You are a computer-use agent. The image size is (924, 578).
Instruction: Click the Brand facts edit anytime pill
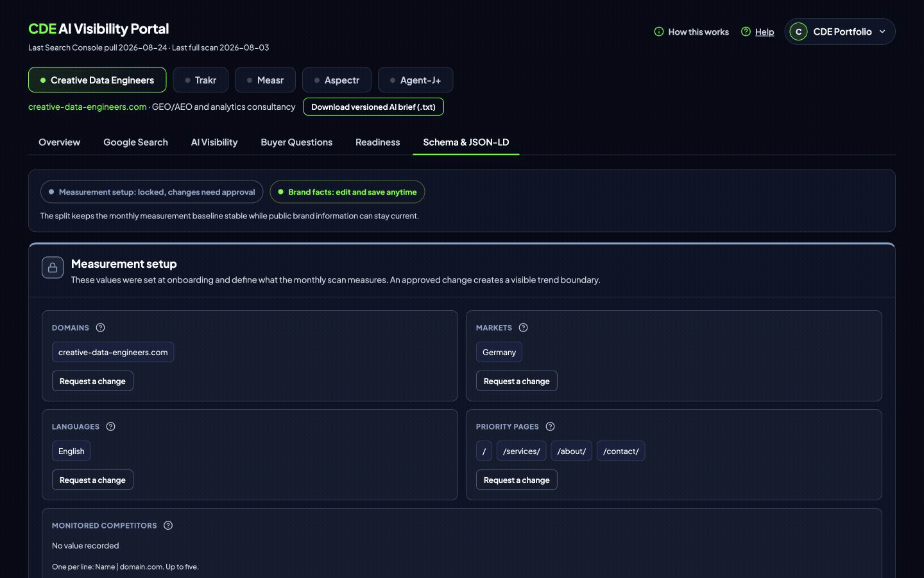[347, 192]
